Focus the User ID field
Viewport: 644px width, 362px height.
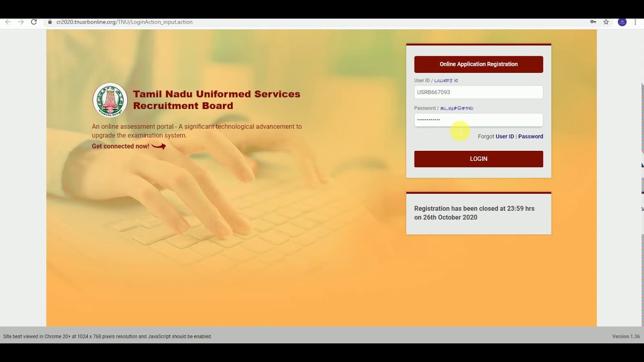point(478,92)
